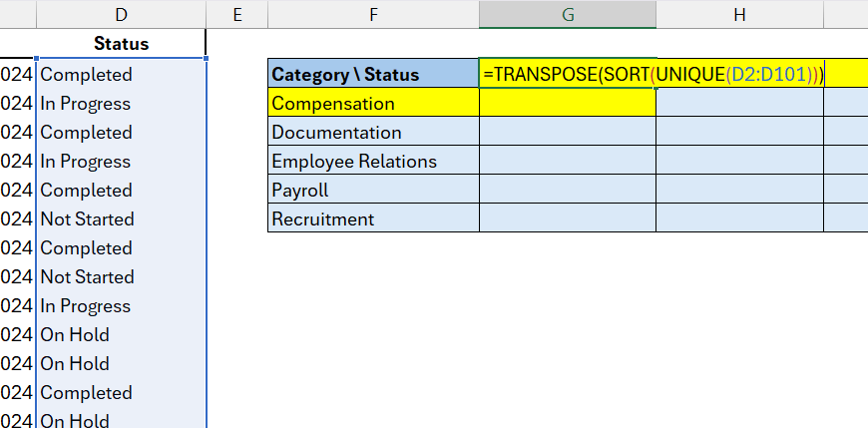Click the top-right range selection handle of column D
868x428 pixels.
coord(206,58)
